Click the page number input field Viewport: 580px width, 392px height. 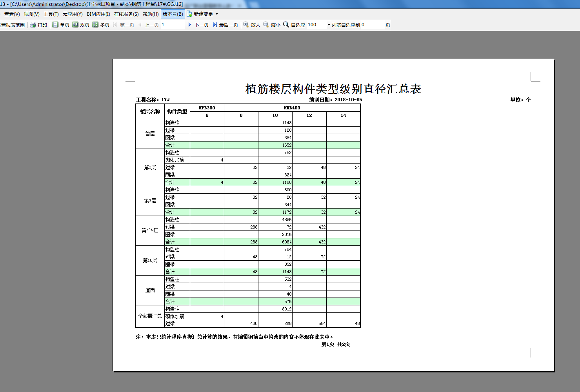(172, 25)
